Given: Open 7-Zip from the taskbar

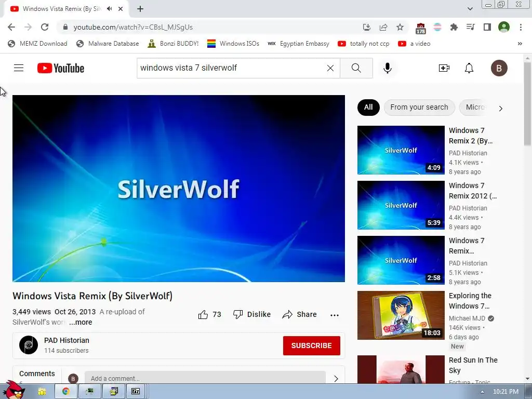Looking at the screenshot, I should pyautogui.click(x=136, y=391).
